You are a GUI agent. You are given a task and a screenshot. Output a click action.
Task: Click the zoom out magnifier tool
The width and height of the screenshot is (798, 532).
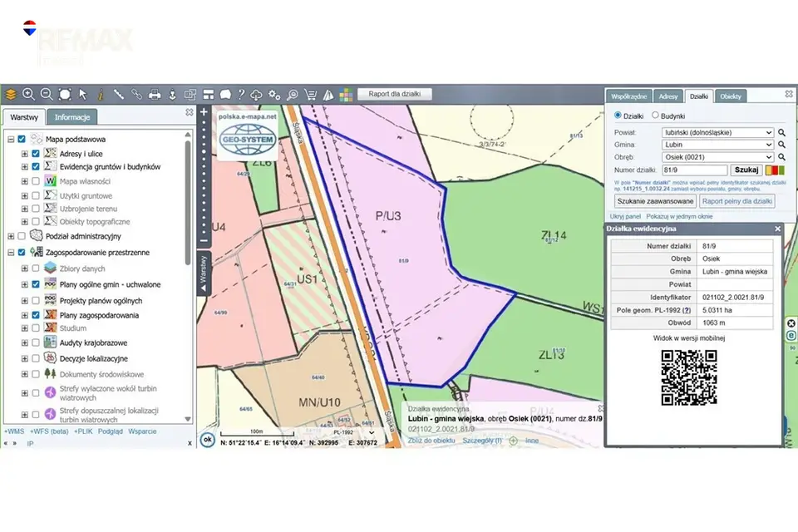(47, 94)
